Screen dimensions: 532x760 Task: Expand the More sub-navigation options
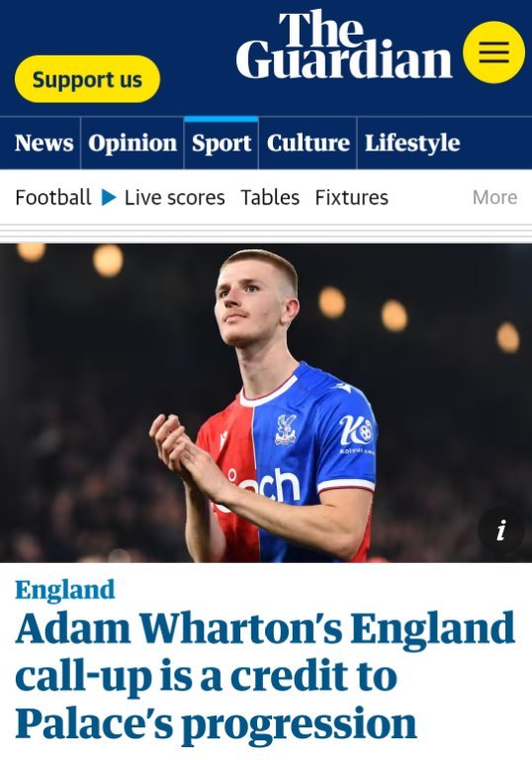tap(494, 197)
